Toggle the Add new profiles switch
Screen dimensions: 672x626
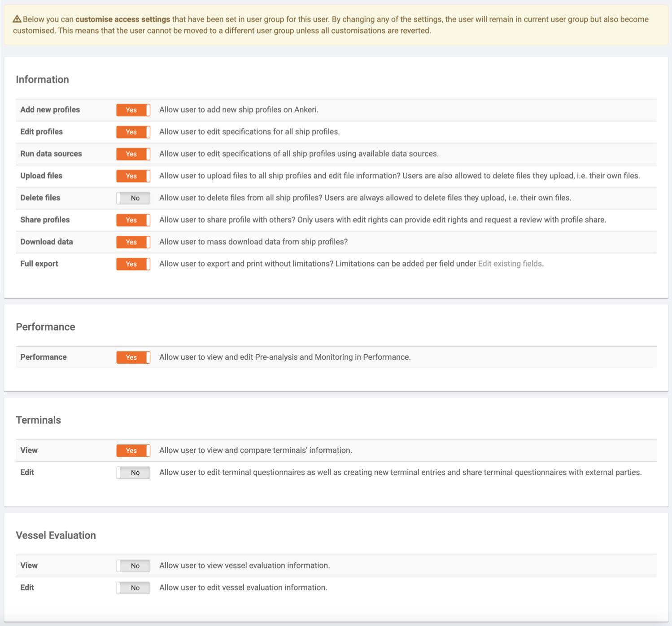tap(133, 110)
